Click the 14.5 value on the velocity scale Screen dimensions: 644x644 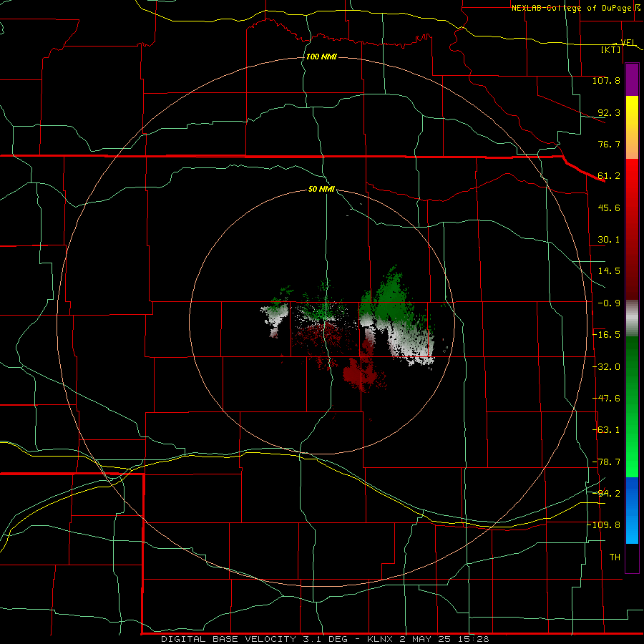pos(609,271)
